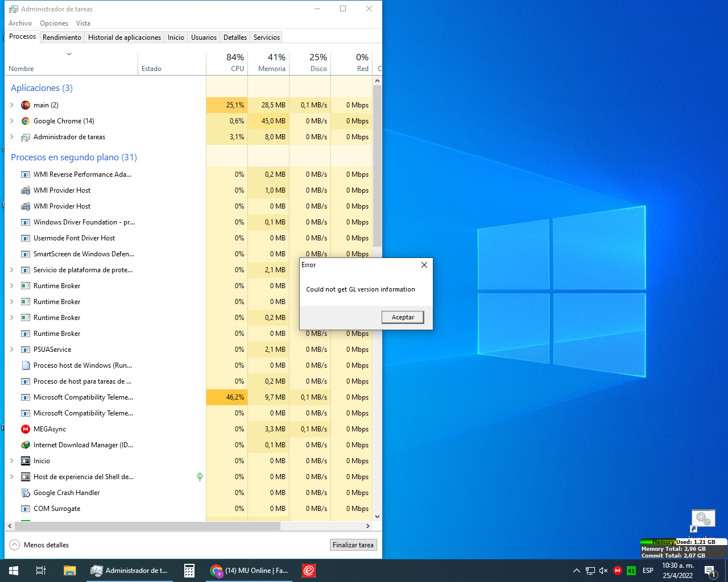
Task: Open the notification center icon
Action: 710,571
